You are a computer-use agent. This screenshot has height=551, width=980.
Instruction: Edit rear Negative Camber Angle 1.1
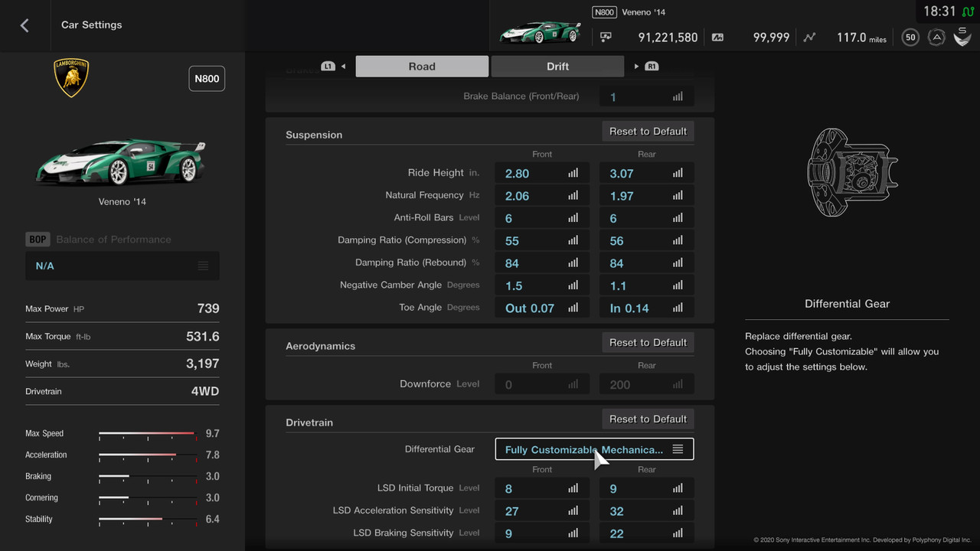pyautogui.click(x=647, y=285)
